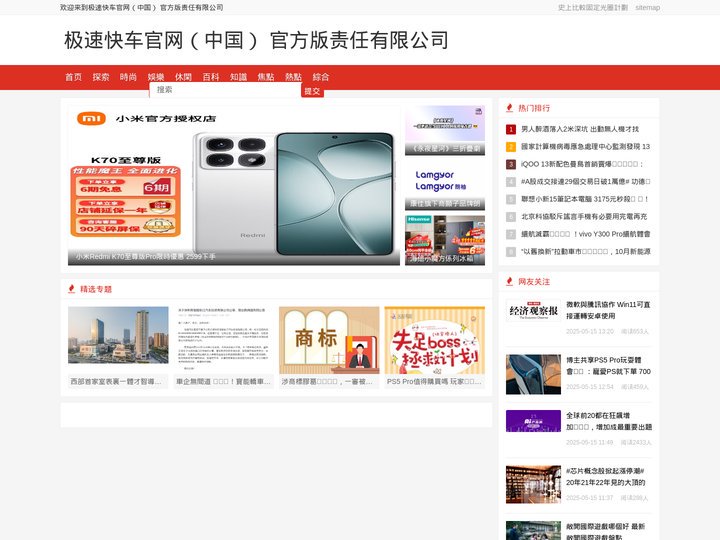Click the 网友关注 section heading
720x540 pixels.
pyautogui.click(x=534, y=281)
